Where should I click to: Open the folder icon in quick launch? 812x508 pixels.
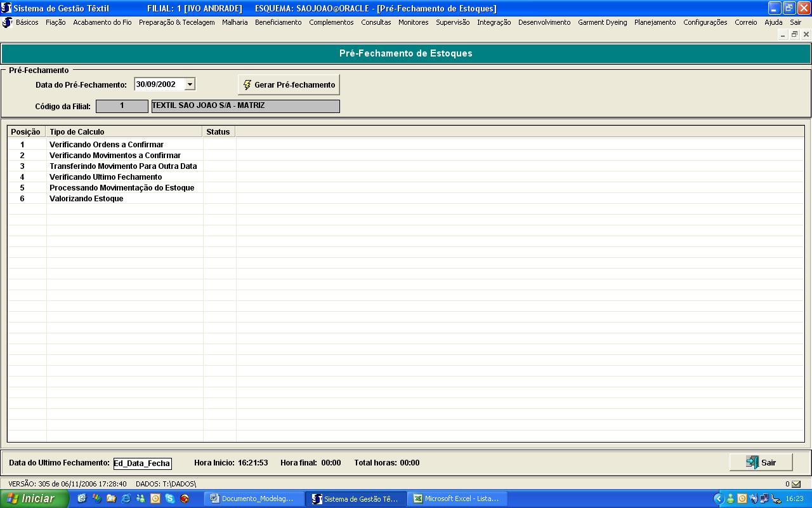coord(111,498)
